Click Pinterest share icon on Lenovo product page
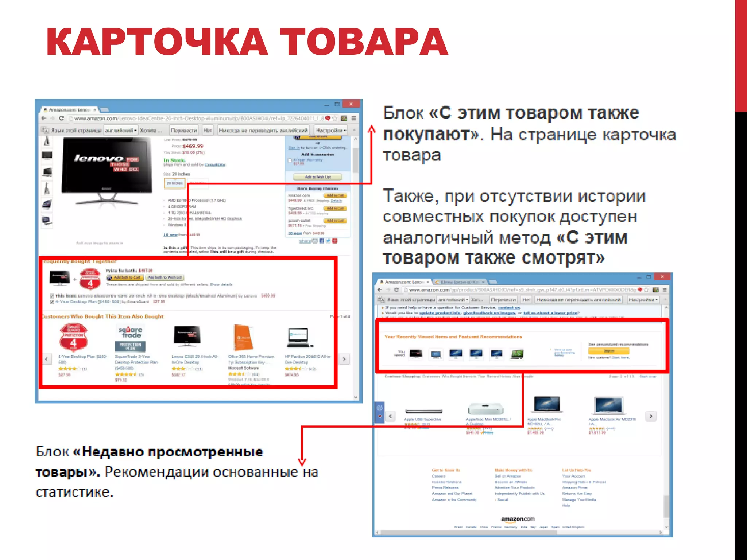Screen dimensions: 747x560 [x=335, y=241]
